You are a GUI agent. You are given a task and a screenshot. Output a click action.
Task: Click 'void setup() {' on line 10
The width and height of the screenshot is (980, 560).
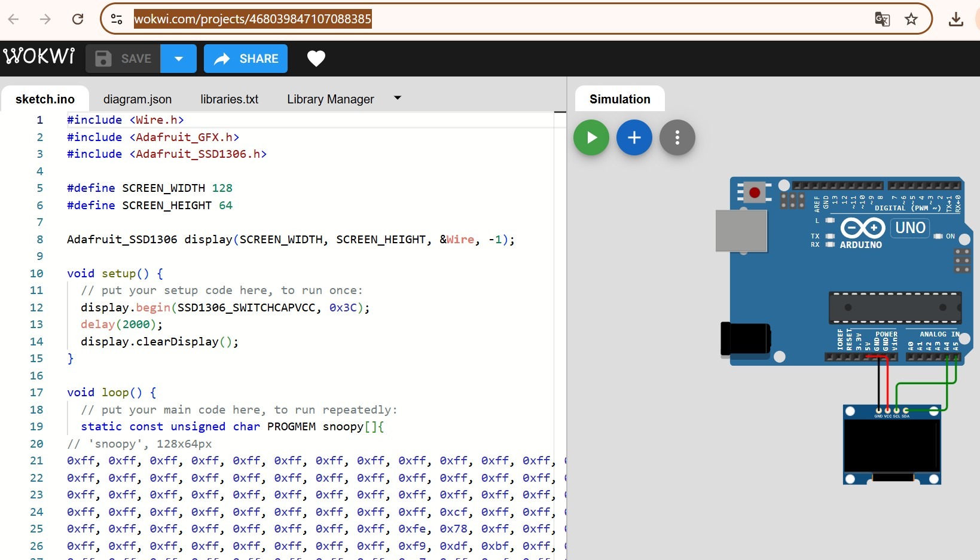pyautogui.click(x=115, y=274)
